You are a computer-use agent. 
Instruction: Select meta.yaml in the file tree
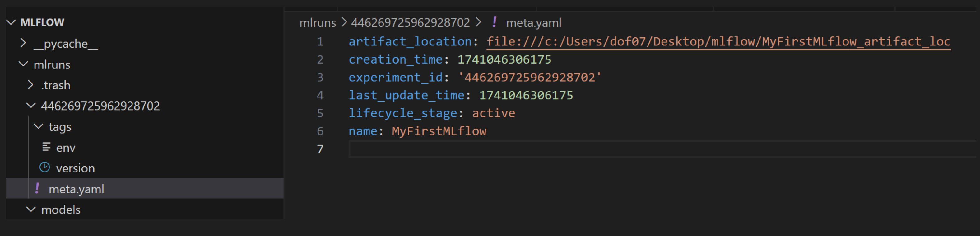77,189
